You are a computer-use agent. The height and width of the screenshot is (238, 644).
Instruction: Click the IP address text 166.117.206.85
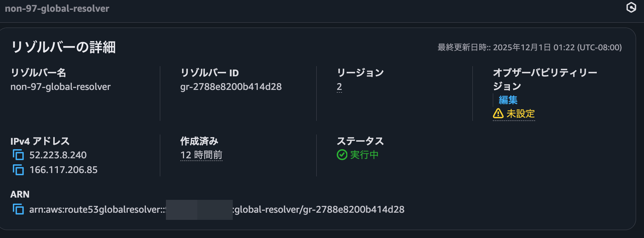pyautogui.click(x=63, y=170)
